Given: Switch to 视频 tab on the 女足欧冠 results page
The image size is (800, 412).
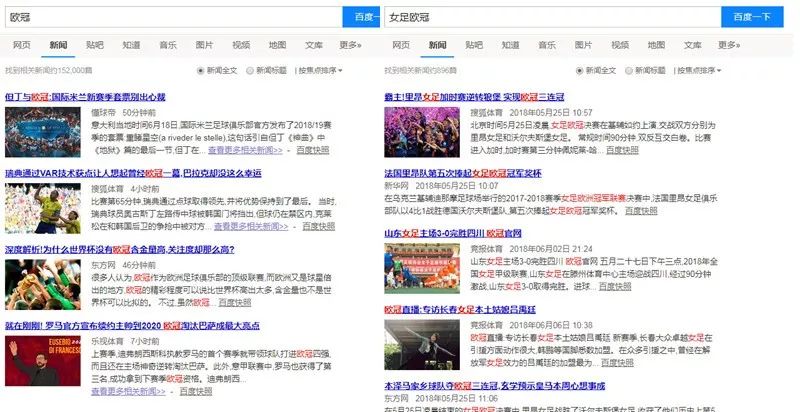Looking at the screenshot, I should (620, 45).
